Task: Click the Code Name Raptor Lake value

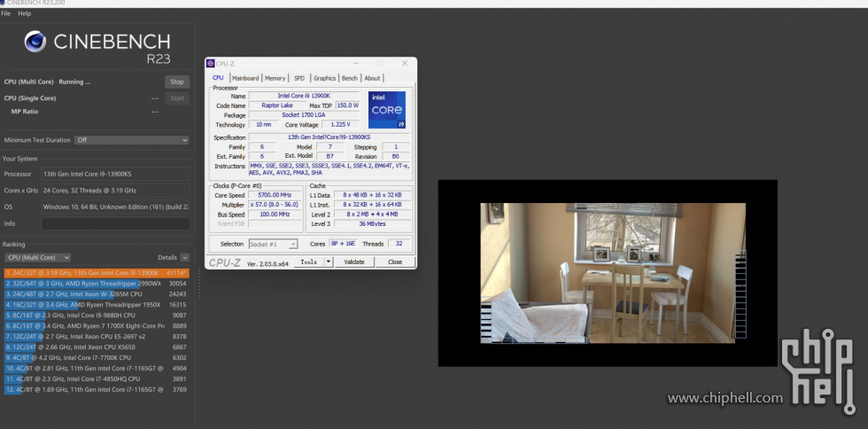Action: [x=276, y=105]
